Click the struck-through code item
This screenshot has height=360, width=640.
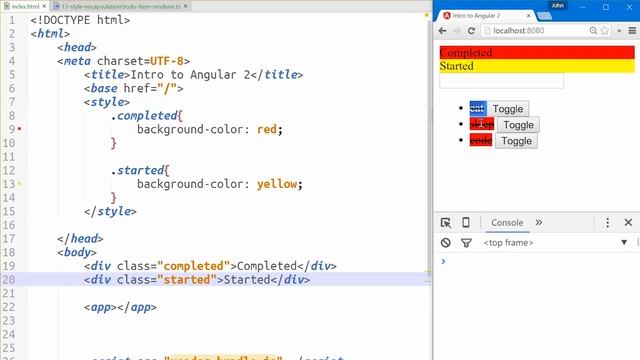481,140
